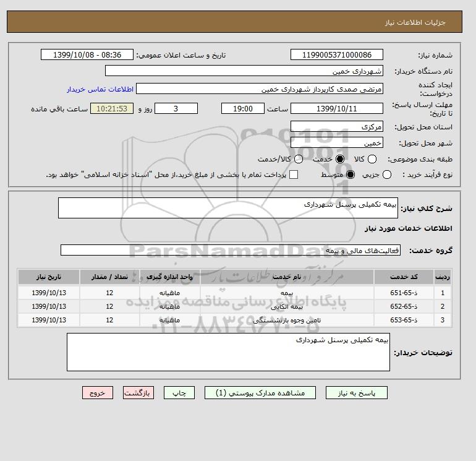Click the requester field مرتضی صمدی
The height and width of the screenshot is (461, 476).
coord(260,89)
